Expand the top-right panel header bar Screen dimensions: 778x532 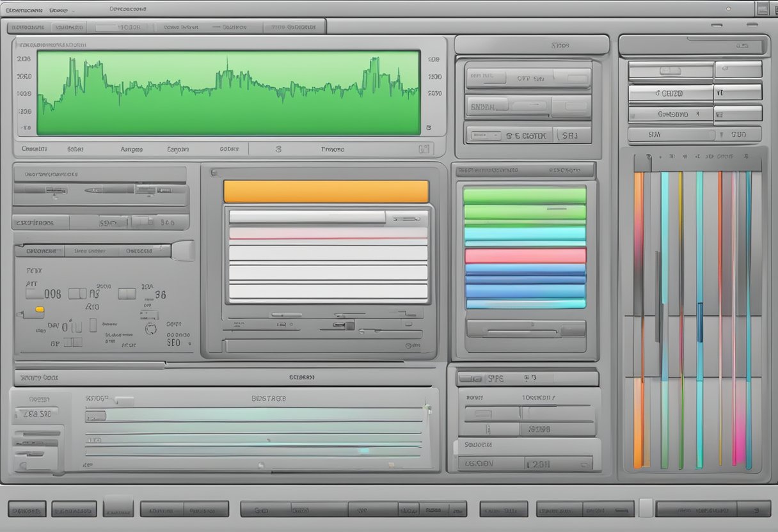click(x=693, y=46)
